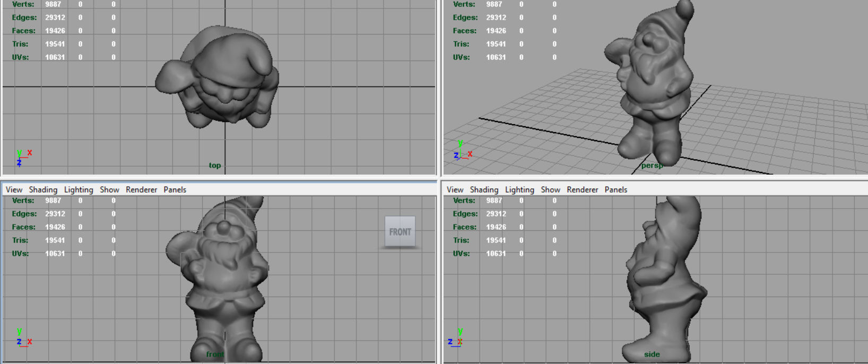Click the FRONT view cube
This screenshot has height=364, width=868.
[x=400, y=232]
